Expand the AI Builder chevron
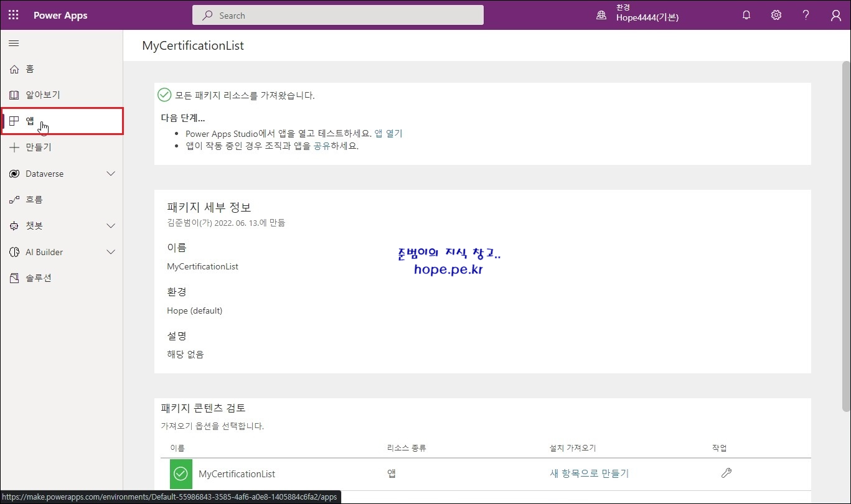This screenshot has height=504, width=851. click(111, 252)
